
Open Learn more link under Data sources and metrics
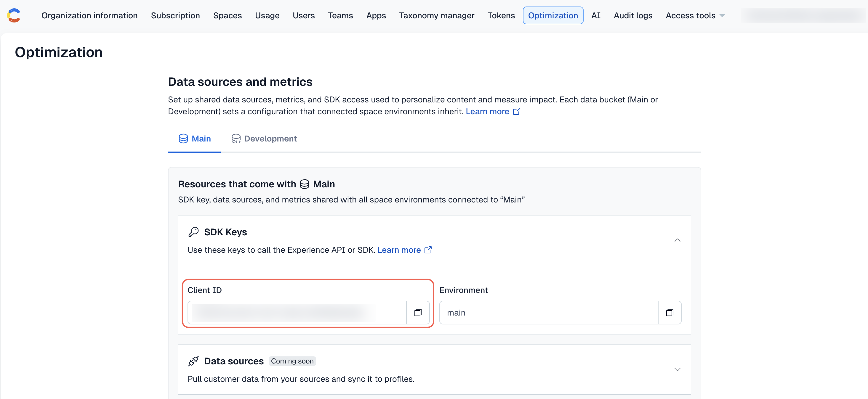click(x=487, y=112)
